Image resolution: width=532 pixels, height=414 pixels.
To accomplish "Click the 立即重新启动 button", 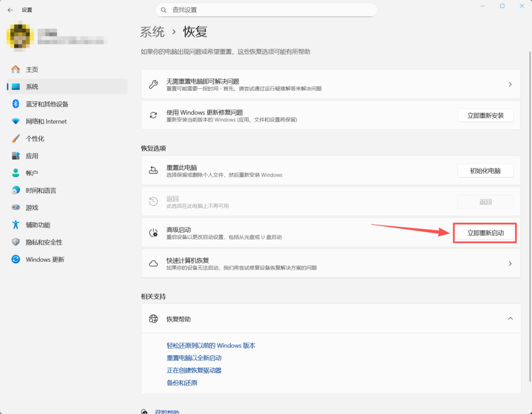I will click(x=485, y=233).
